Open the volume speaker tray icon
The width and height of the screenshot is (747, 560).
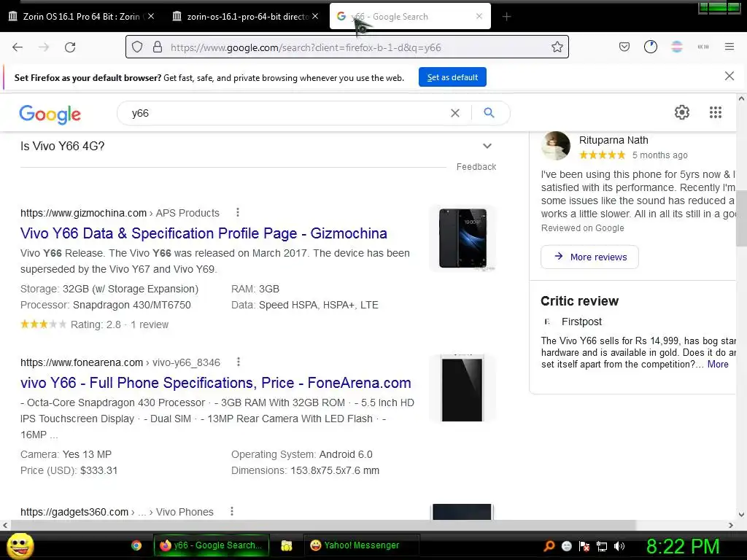pos(619,546)
